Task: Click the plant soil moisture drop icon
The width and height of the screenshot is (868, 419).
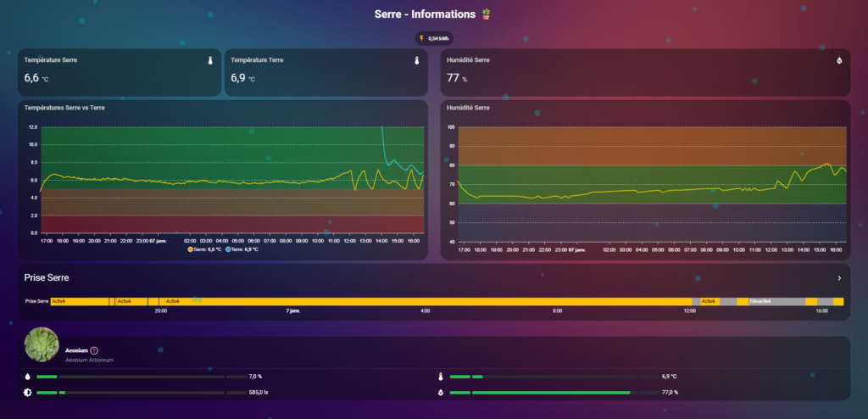Action: point(28,376)
